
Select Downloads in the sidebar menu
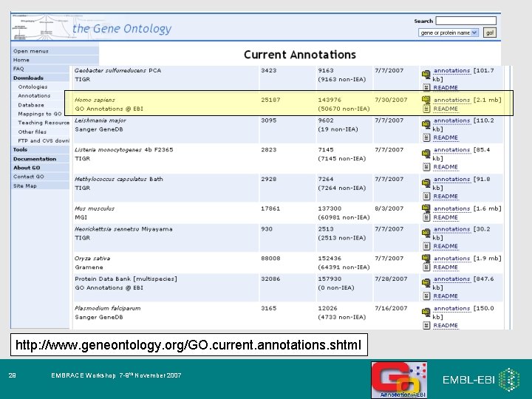coord(28,78)
